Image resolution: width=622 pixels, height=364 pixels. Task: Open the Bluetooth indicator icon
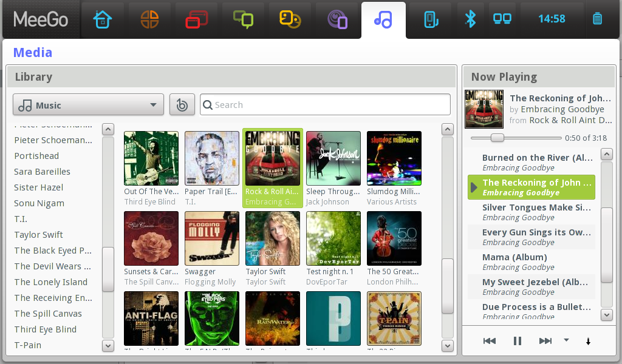tap(471, 19)
